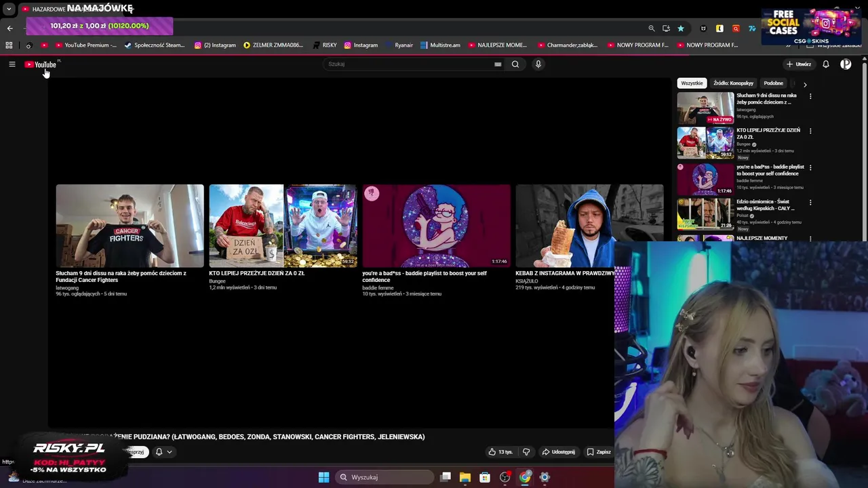The height and width of the screenshot is (488, 868).
Task: Like the video (13 tys.)
Action: tap(501, 452)
